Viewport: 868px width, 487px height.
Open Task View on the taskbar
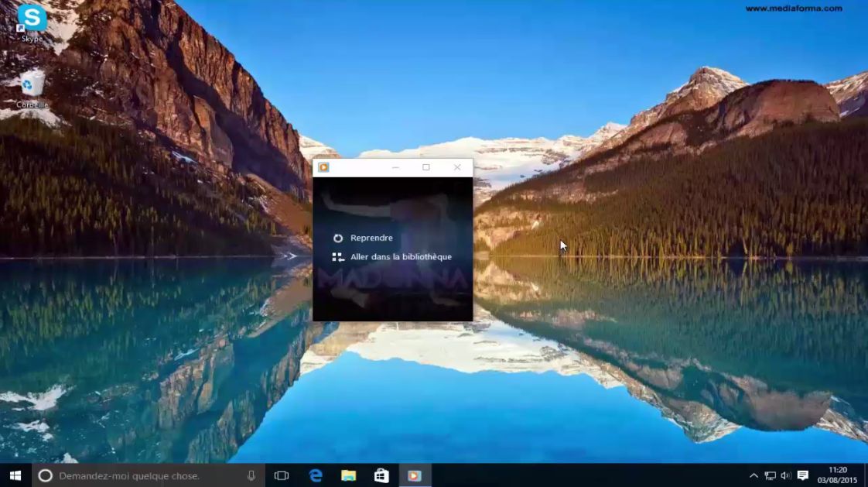pyautogui.click(x=280, y=475)
